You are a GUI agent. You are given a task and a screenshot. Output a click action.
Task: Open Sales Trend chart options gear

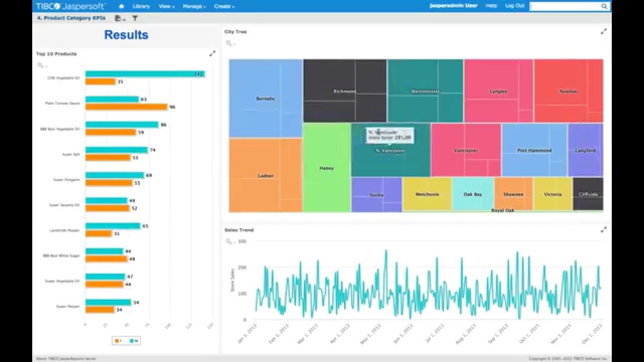pyautogui.click(x=229, y=242)
